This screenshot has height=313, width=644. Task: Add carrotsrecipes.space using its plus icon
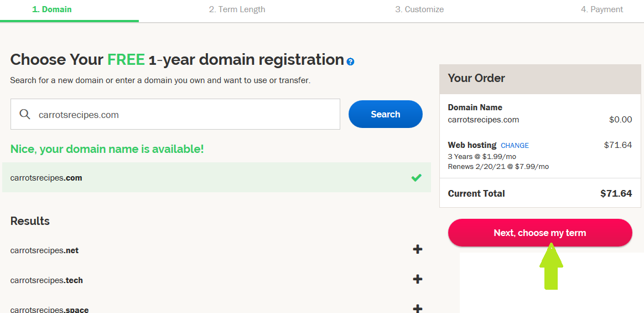pyautogui.click(x=418, y=309)
